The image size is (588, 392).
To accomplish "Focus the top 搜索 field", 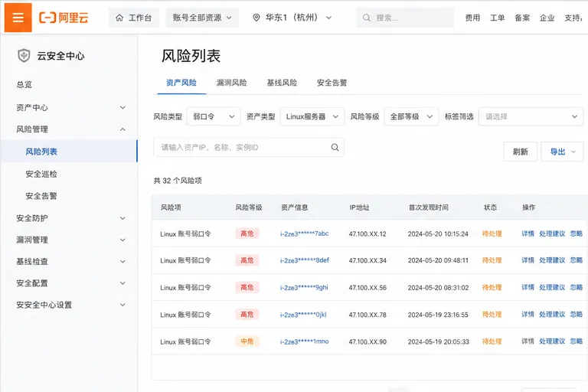I will point(405,18).
